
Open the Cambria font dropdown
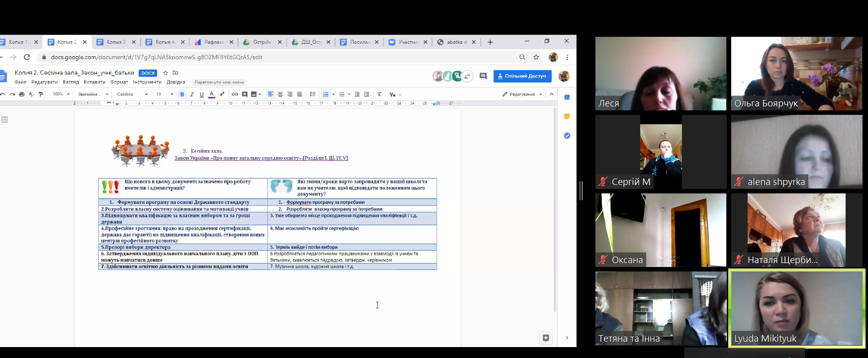click(x=133, y=94)
